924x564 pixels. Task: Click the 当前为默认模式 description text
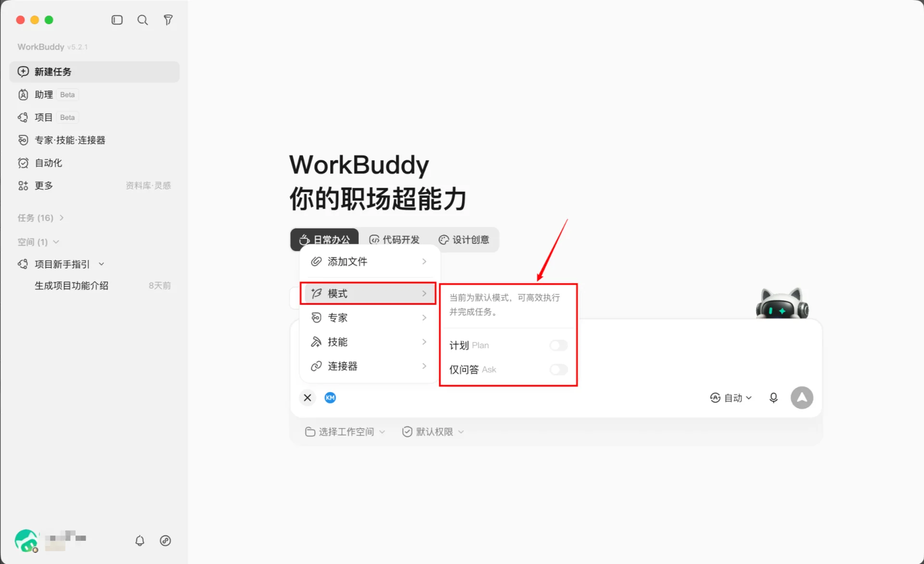[x=505, y=304]
